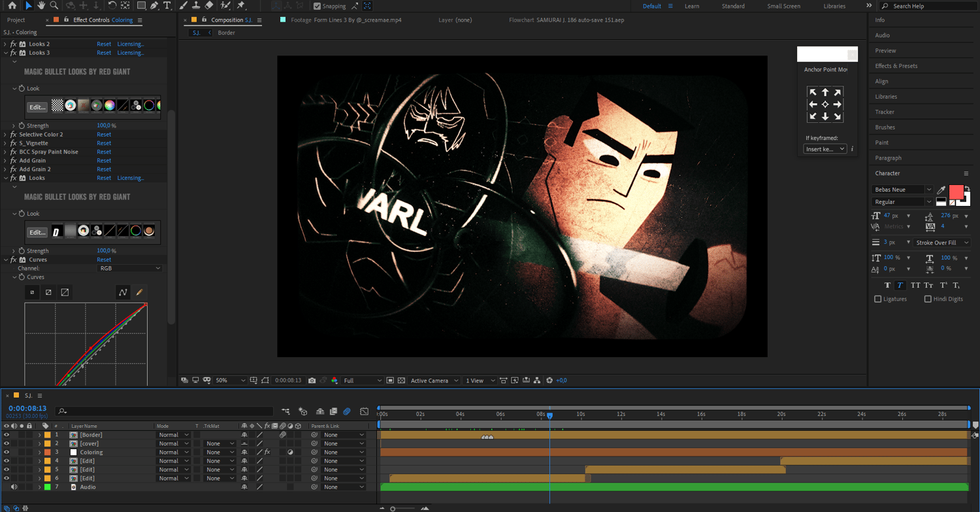Enable motion blur for the composition
This screenshot has width=980, height=512.
click(x=347, y=411)
